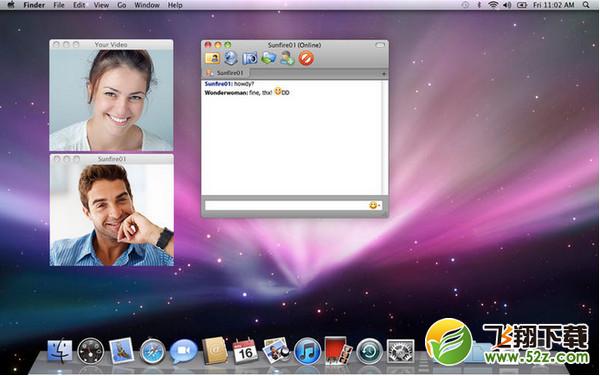Open the Apple menu
The width and height of the screenshot is (600, 376).
click(11, 5)
